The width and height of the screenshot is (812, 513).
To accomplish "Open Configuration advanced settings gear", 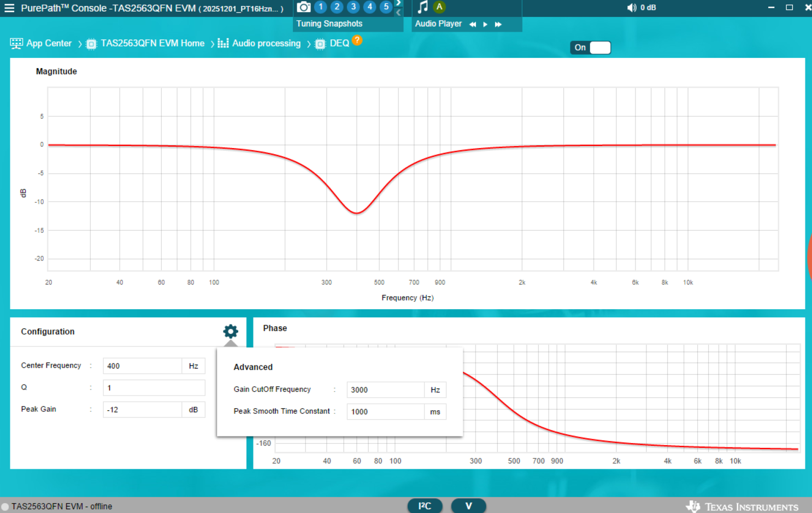I will click(x=231, y=331).
